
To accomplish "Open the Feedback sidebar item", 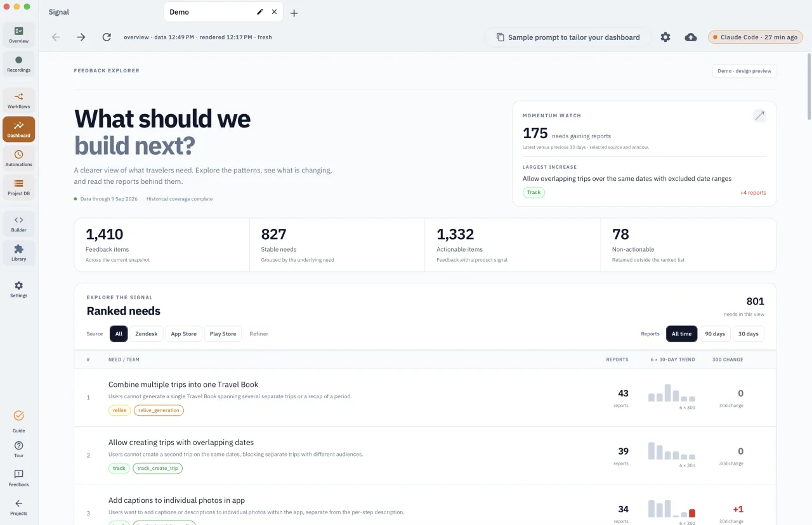I will 18,478.
